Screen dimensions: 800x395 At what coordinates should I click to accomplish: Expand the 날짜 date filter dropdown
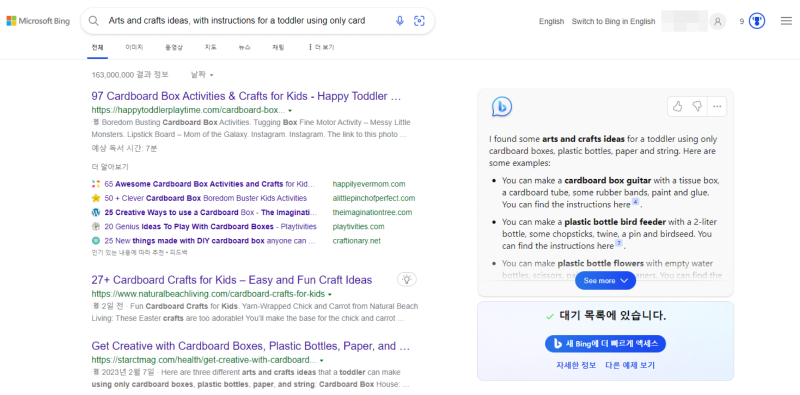pyautogui.click(x=202, y=75)
